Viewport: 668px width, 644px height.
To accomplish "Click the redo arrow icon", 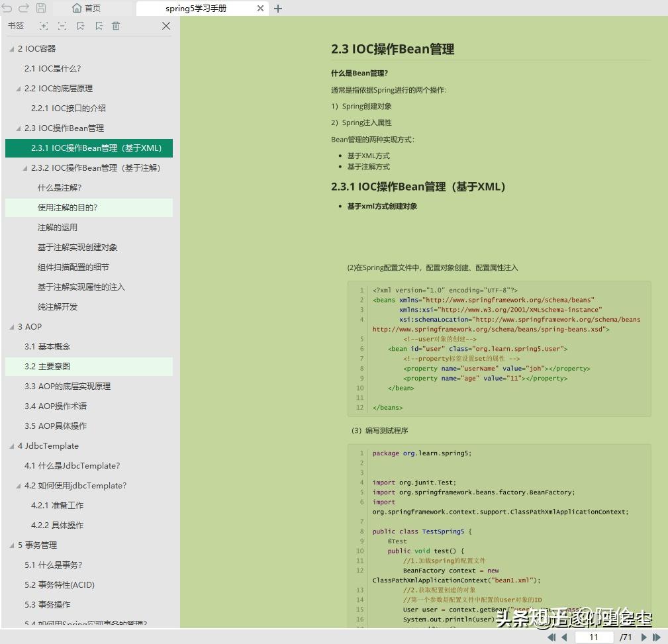I will (24, 9).
